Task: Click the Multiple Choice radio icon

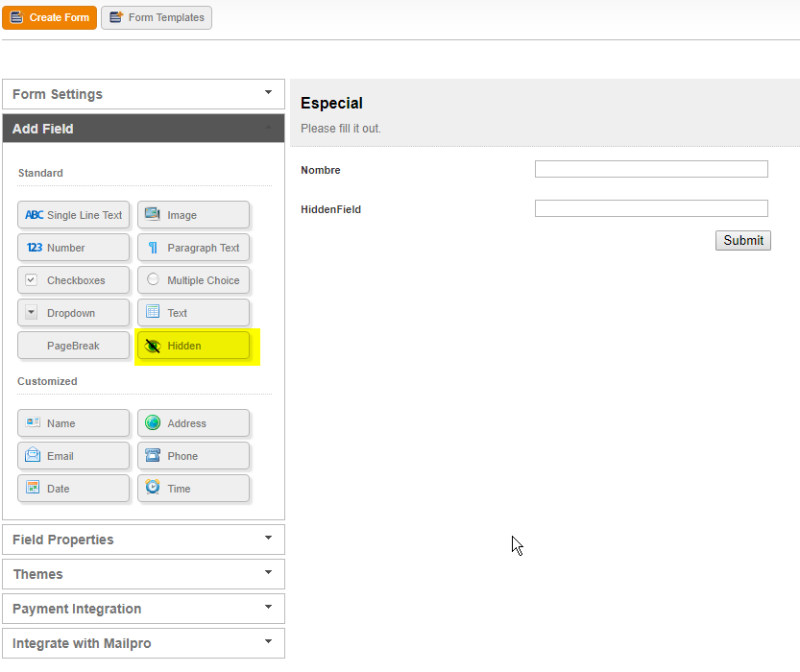Action: [153, 279]
